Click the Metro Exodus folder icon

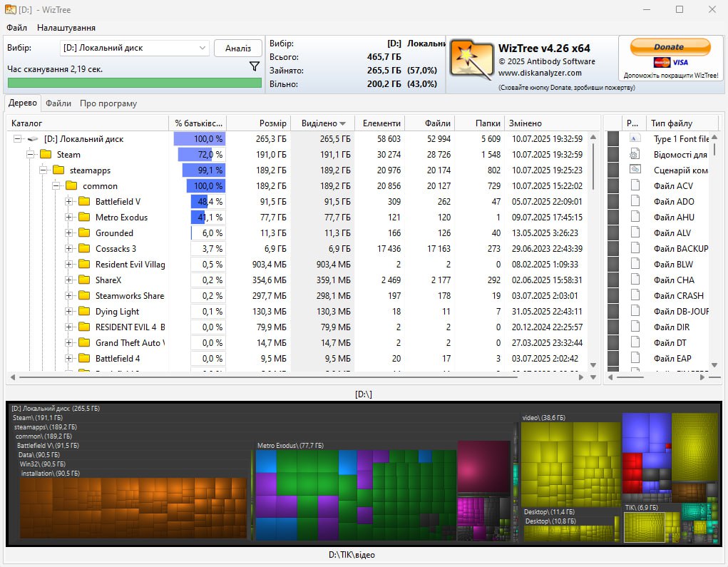pos(84,217)
